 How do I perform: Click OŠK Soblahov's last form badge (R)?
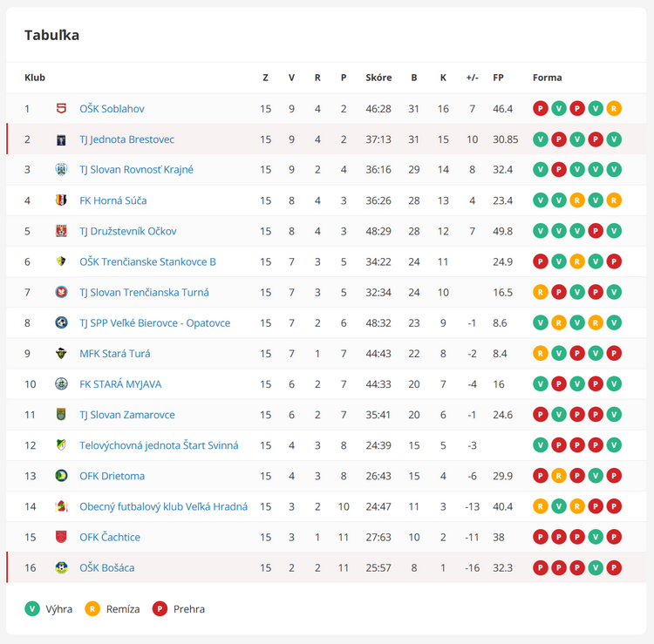(614, 109)
